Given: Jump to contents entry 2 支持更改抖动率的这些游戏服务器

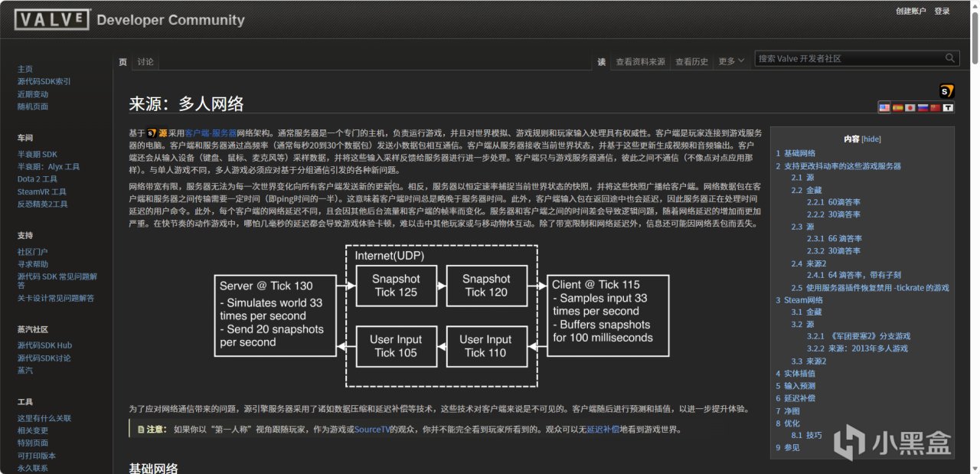Looking at the screenshot, I should click(x=838, y=165).
